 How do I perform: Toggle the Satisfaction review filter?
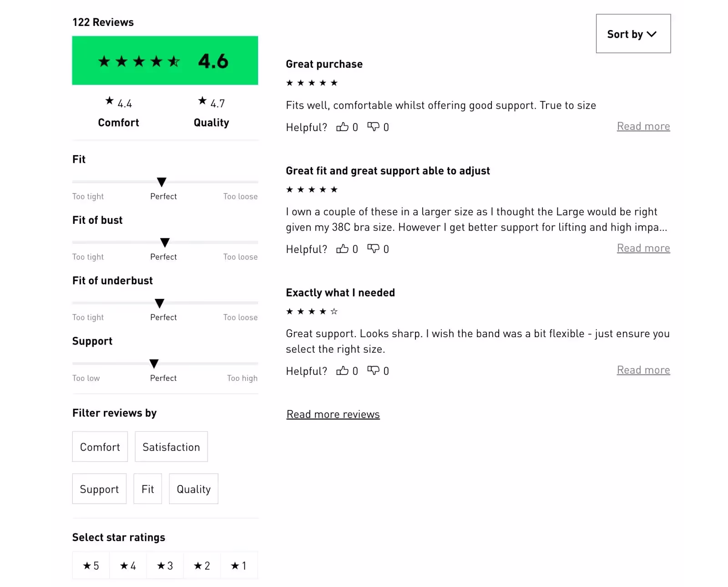171,447
